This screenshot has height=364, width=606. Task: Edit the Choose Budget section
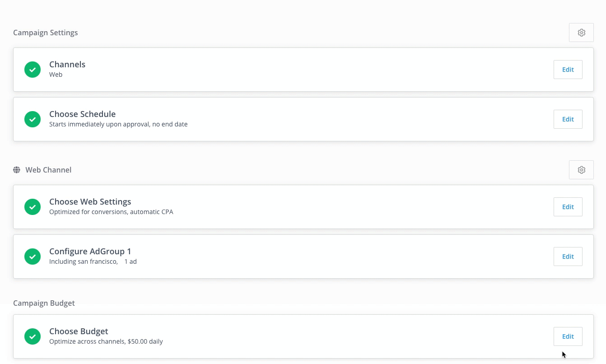coord(568,336)
